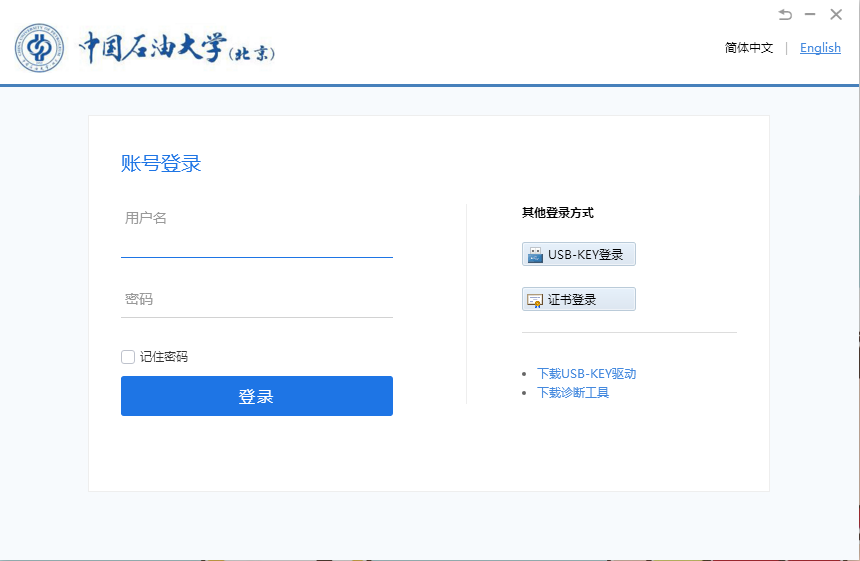Open the 下载USB-KEY驱动 link

586,374
